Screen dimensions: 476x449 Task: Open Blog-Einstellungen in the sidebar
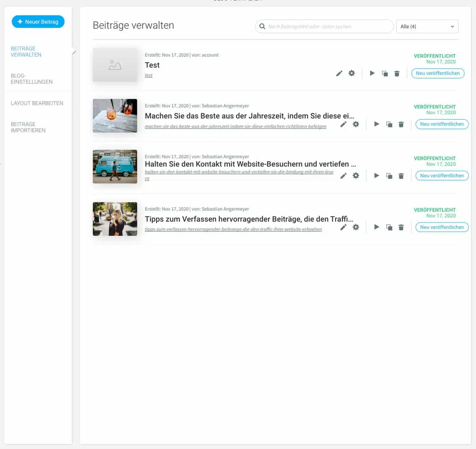(x=32, y=79)
